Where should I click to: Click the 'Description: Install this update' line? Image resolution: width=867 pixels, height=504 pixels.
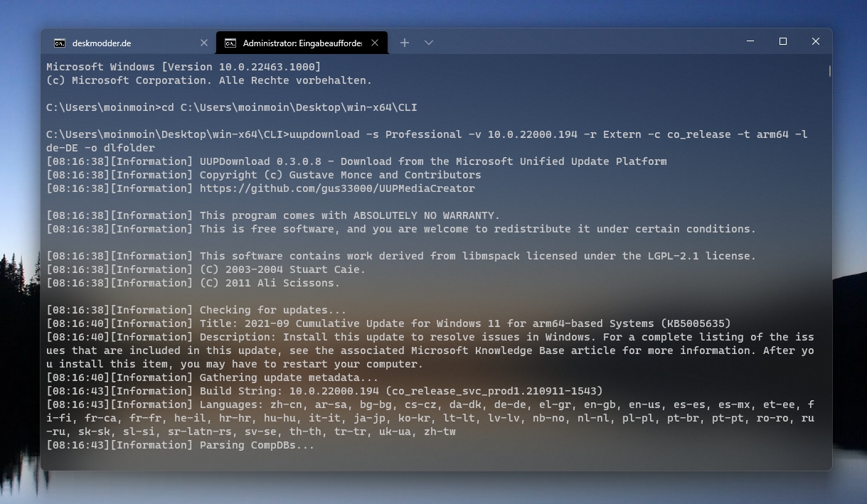tap(430, 350)
